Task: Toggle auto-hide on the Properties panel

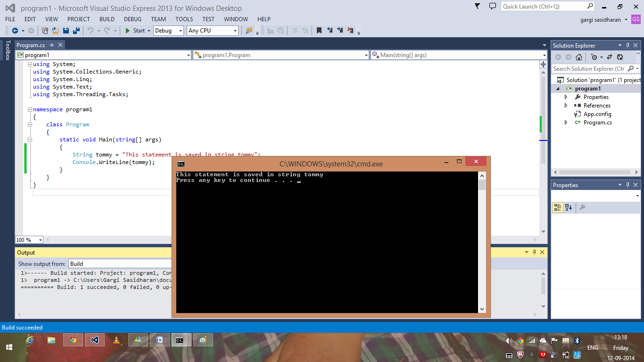Action: [x=628, y=185]
